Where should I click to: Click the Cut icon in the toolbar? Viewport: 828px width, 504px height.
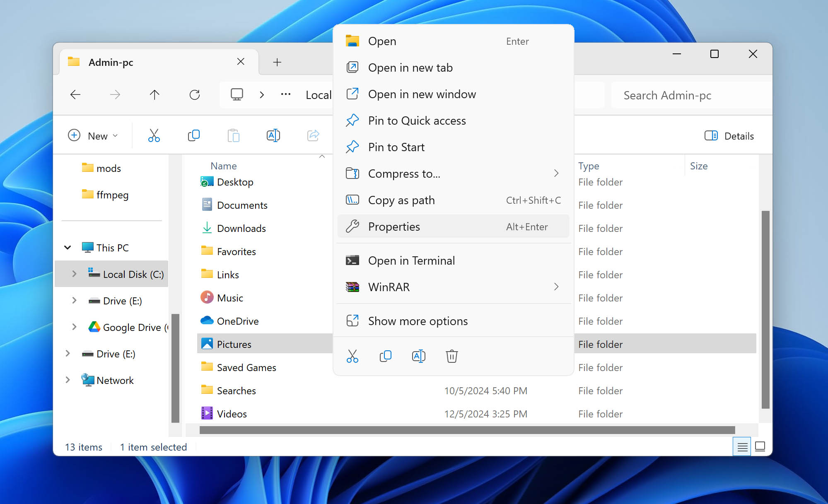pyautogui.click(x=154, y=135)
